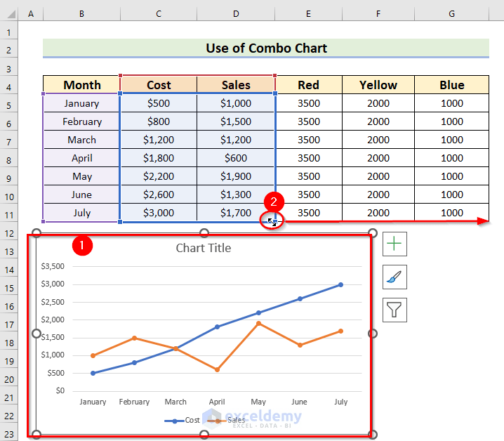Image resolution: width=504 pixels, height=441 pixels.
Task: Select column F header
Action: (378, 14)
